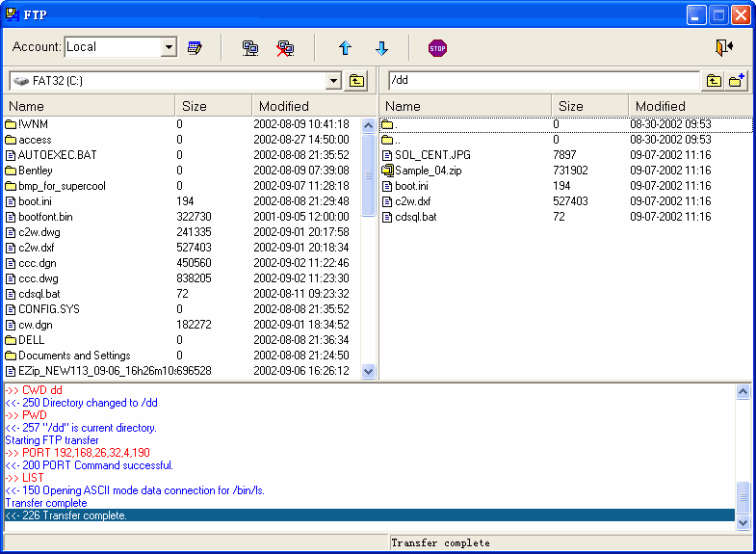
Task: Click remote parent directory icon
Action: tap(714, 81)
